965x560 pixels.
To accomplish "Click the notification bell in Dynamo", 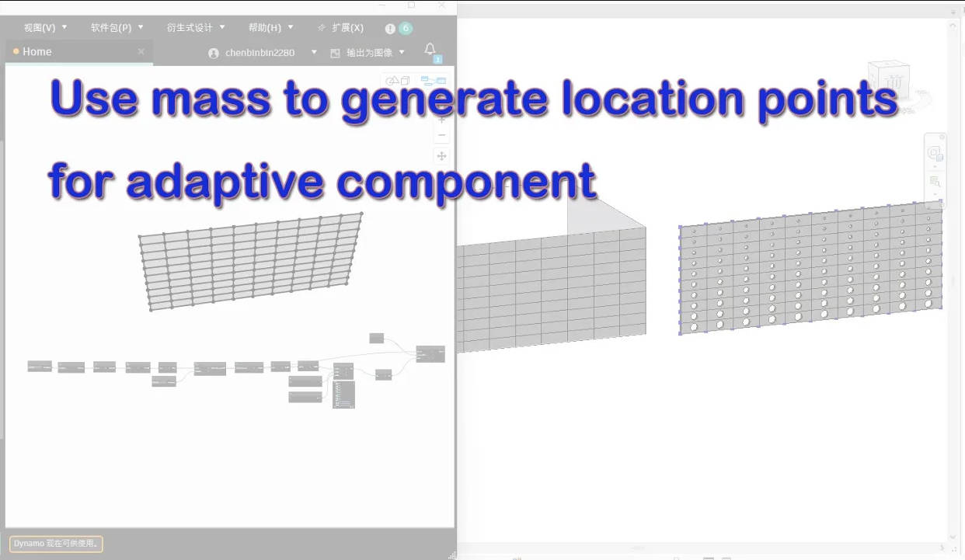I will [430, 49].
